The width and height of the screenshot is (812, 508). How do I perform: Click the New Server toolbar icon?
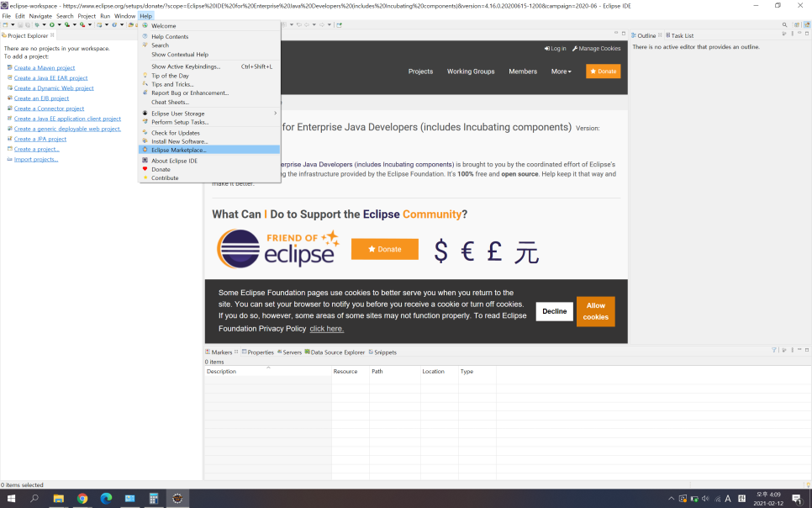[x=99, y=25]
